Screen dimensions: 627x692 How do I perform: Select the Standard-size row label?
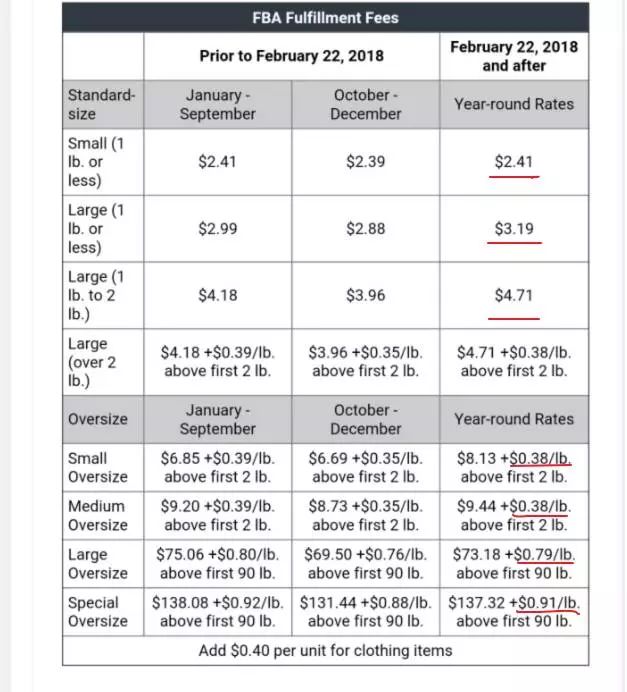click(x=101, y=104)
